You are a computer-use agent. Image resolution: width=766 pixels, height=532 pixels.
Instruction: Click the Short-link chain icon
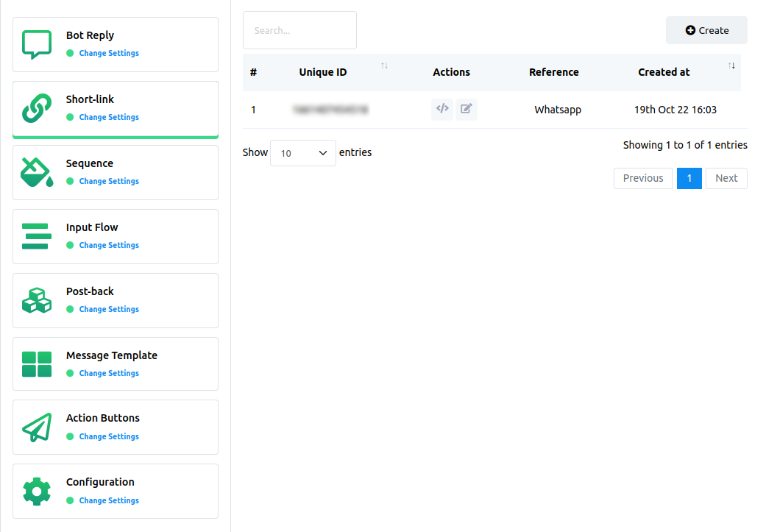point(36,108)
